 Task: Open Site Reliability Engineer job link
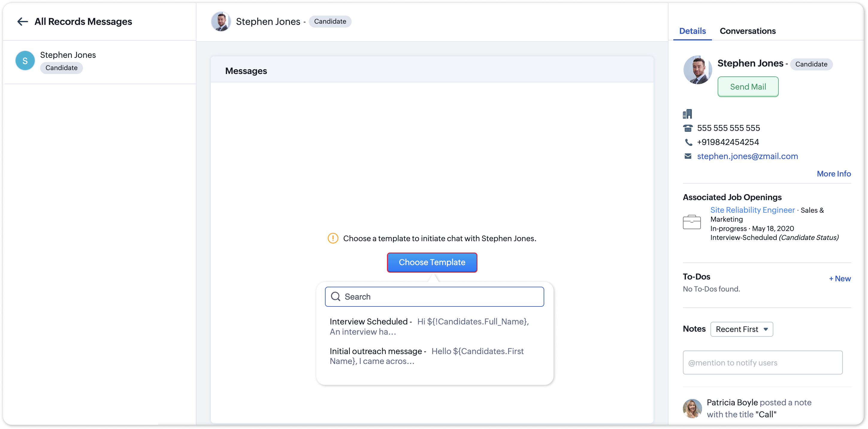[752, 210]
